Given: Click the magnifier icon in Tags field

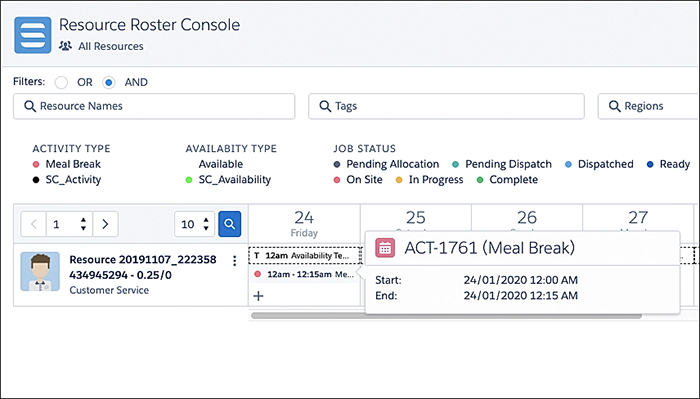Looking at the screenshot, I should [325, 106].
